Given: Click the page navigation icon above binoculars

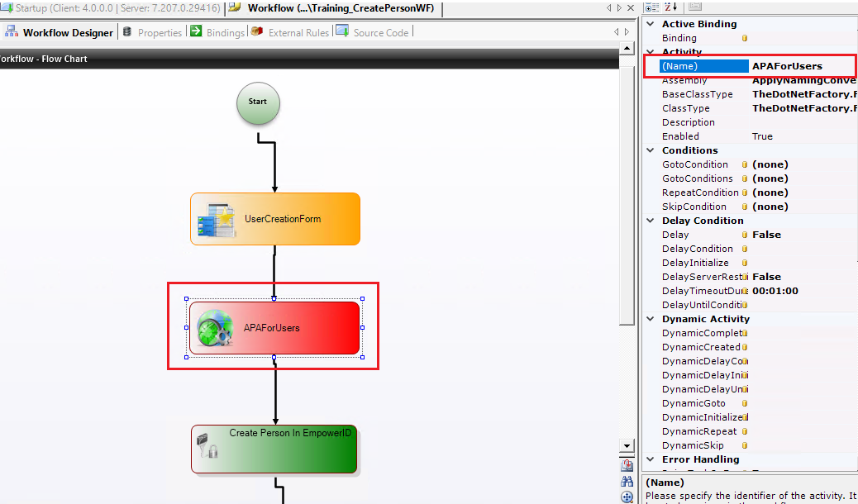Looking at the screenshot, I should click(627, 466).
